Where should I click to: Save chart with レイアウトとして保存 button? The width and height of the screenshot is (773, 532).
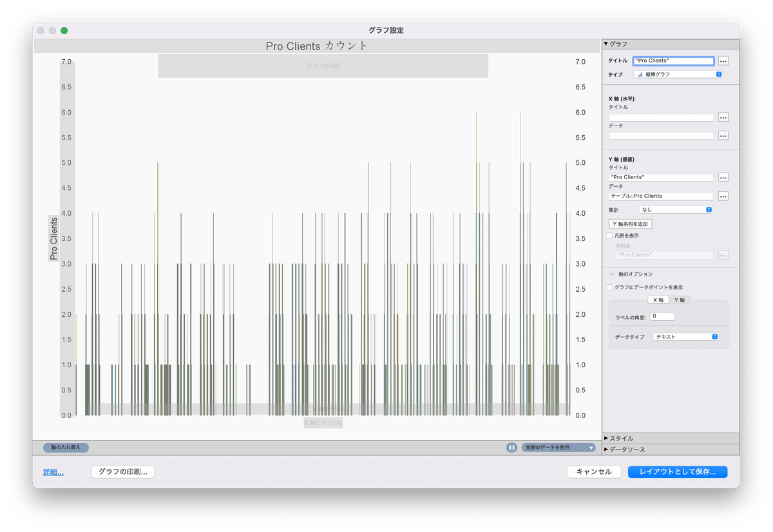(x=677, y=471)
